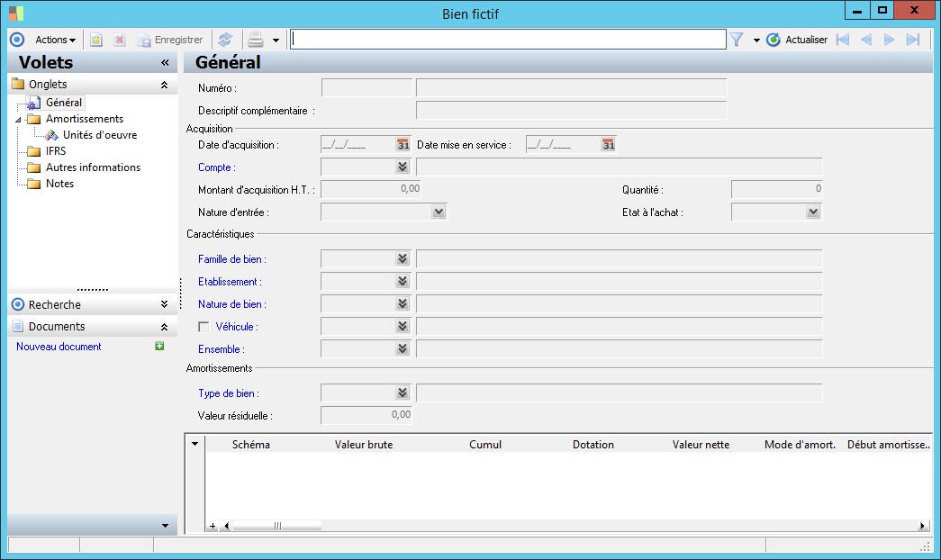Click the Descriptif complémentaire field
Viewport: 941px width, 560px height.
click(571, 111)
